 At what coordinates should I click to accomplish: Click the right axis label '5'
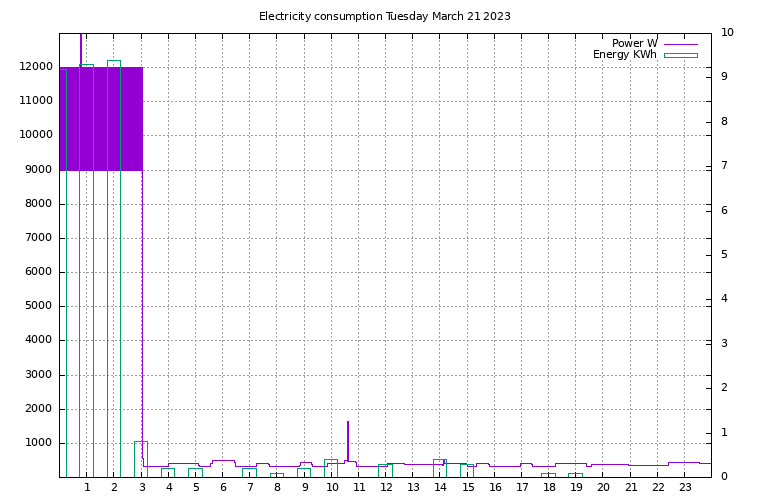pos(724,255)
